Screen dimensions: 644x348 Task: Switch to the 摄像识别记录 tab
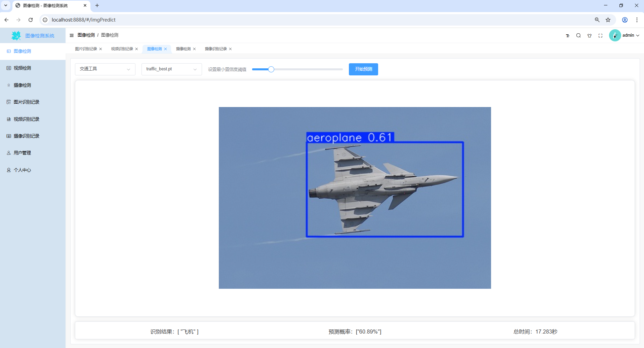[216, 49]
